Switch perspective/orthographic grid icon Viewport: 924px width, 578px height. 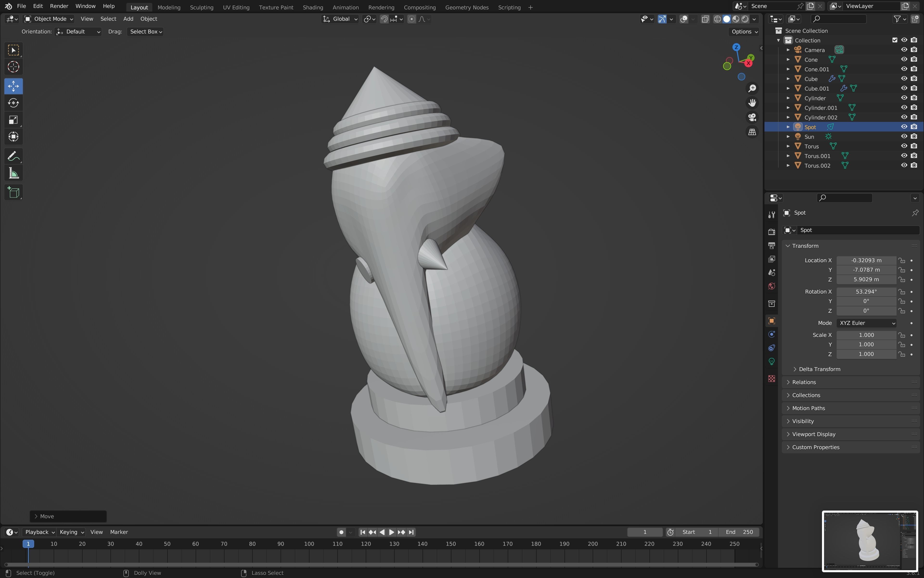pos(752,132)
